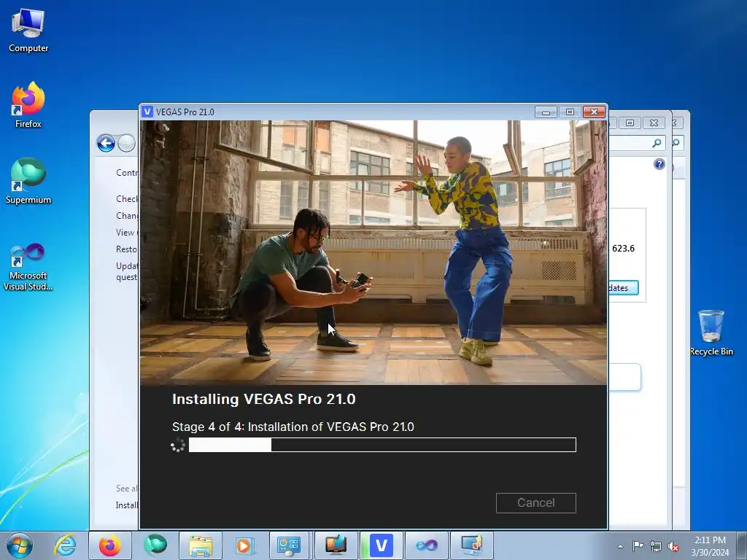
Task: Switch to the VEGAS installer taskbar button
Action: 381,545
